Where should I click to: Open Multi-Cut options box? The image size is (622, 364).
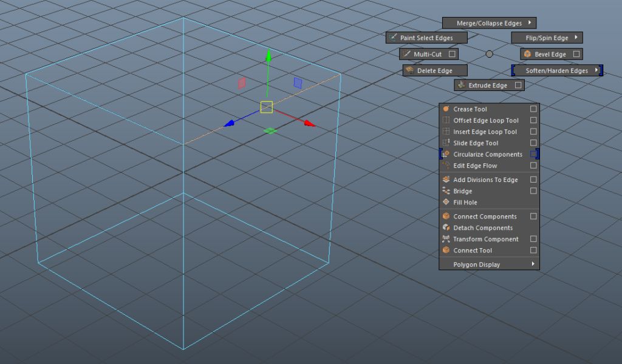tap(452, 54)
